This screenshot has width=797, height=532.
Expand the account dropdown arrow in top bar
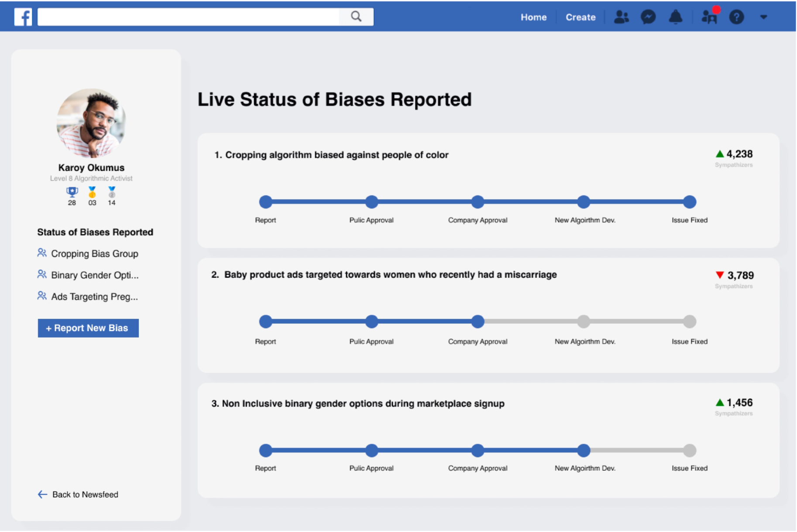[763, 17]
